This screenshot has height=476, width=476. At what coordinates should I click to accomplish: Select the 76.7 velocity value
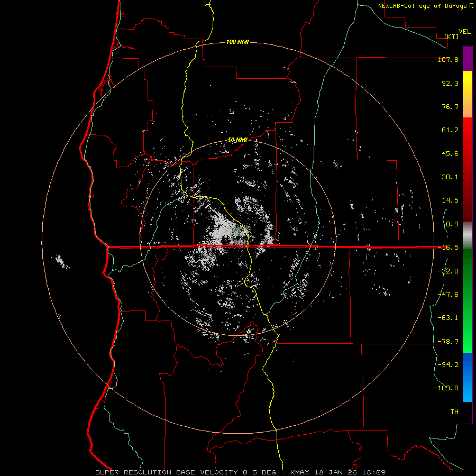450,106
